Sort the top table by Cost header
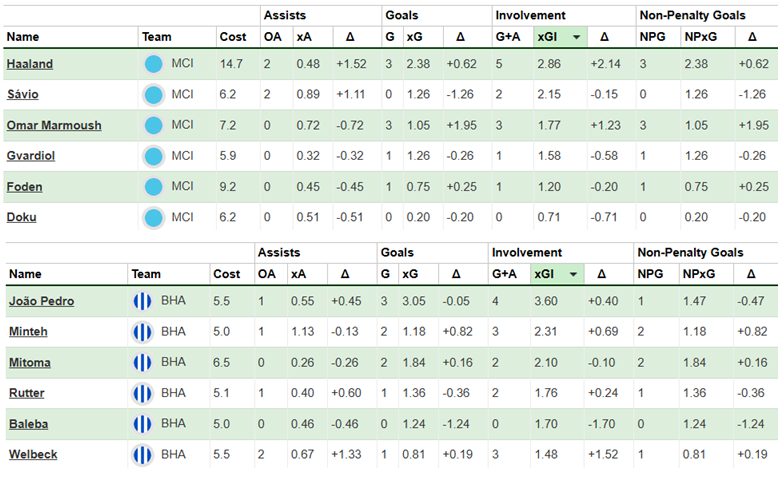The width and height of the screenshot is (782, 477). tap(231, 37)
